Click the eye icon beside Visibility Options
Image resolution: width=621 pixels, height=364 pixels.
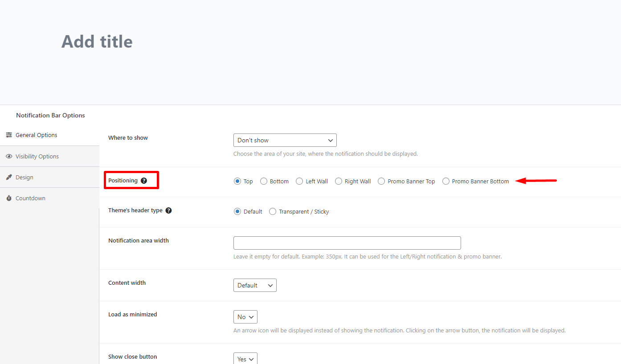(x=9, y=156)
